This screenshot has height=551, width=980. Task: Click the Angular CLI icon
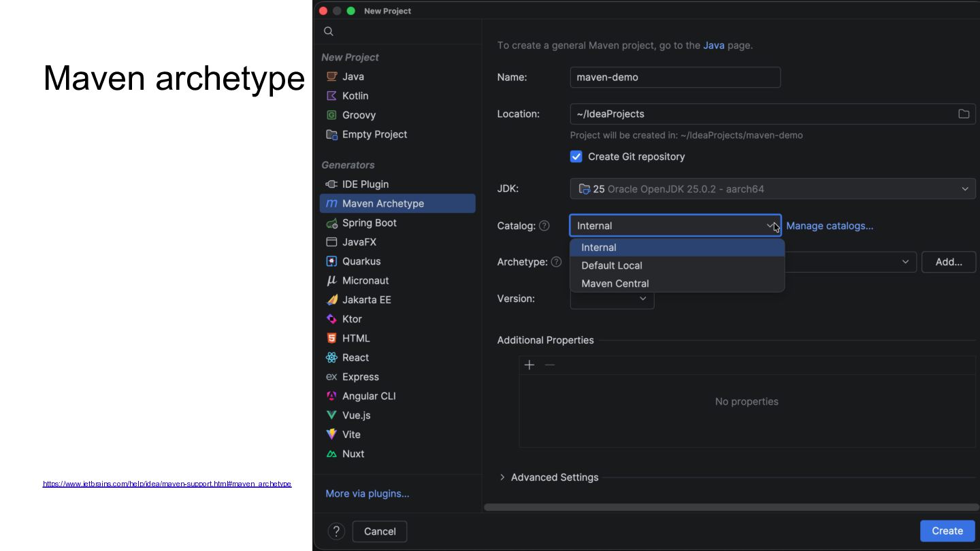point(331,396)
